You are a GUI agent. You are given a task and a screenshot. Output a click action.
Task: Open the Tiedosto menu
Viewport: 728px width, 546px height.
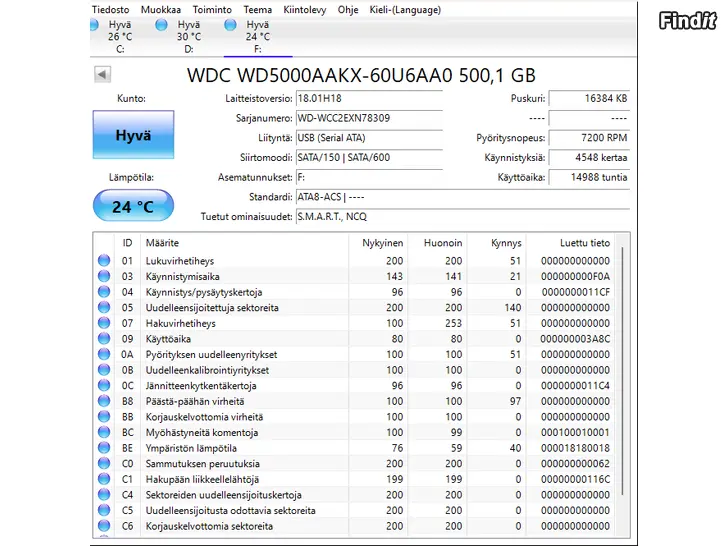(x=110, y=9)
